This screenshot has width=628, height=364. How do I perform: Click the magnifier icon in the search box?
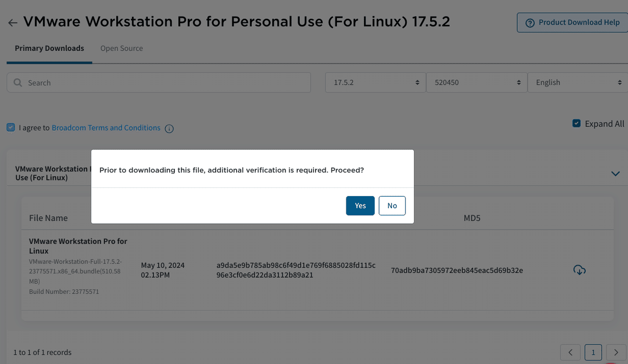click(x=18, y=83)
